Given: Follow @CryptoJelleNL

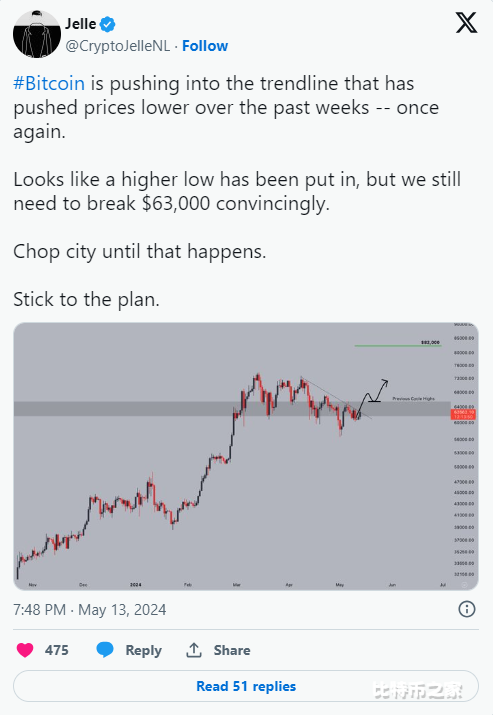Looking at the screenshot, I should (x=205, y=46).
